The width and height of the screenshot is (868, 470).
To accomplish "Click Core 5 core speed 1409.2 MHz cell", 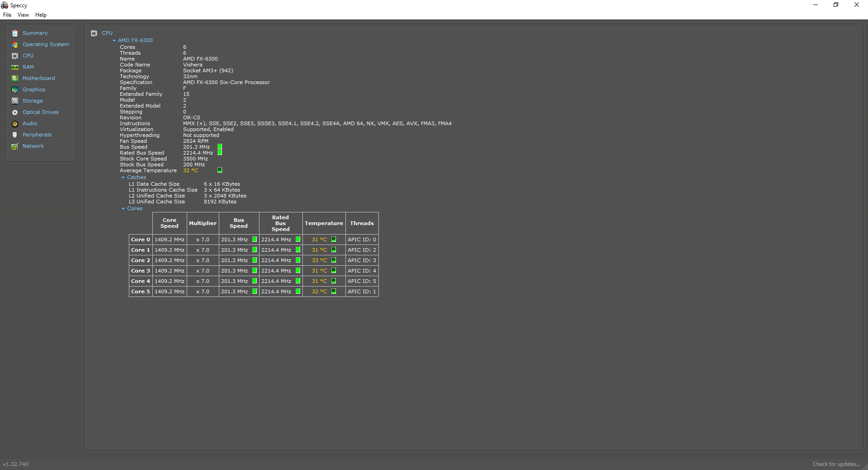I will (x=170, y=291).
